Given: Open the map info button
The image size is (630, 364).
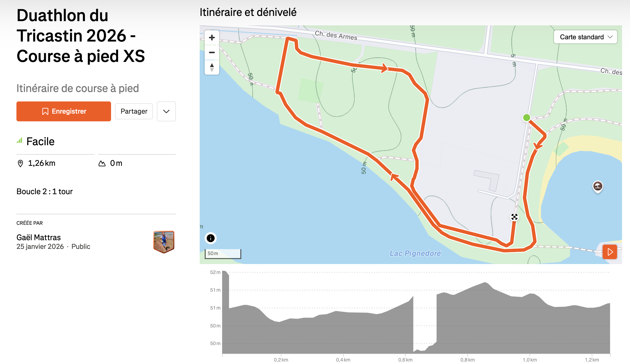Looking at the screenshot, I should (211, 238).
